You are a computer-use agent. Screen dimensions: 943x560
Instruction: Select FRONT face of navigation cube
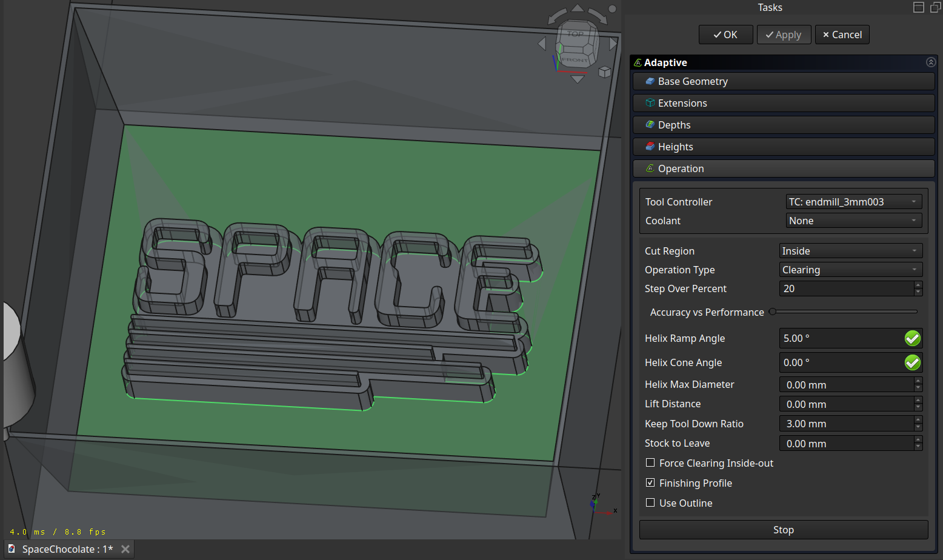pyautogui.click(x=575, y=59)
